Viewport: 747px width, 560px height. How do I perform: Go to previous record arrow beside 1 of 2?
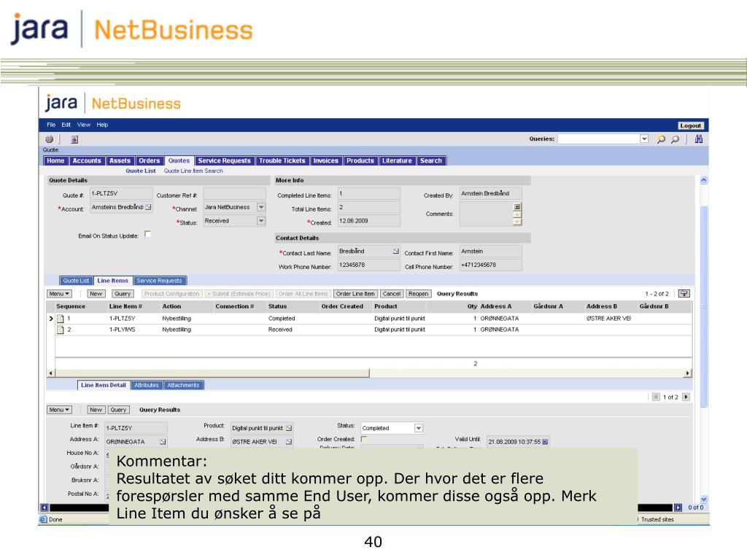[x=657, y=397]
